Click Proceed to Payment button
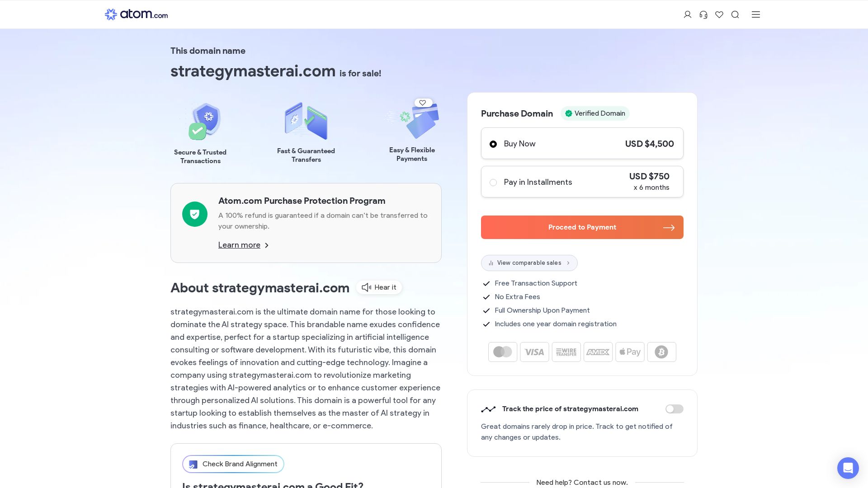Image resolution: width=868 pixels, height=488 pixels. 582,227
